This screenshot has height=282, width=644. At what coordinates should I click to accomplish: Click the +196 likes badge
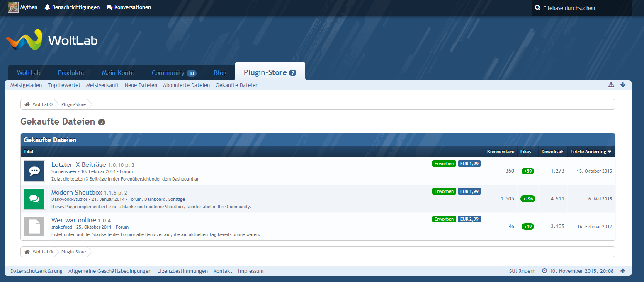(x=527, y=199)
